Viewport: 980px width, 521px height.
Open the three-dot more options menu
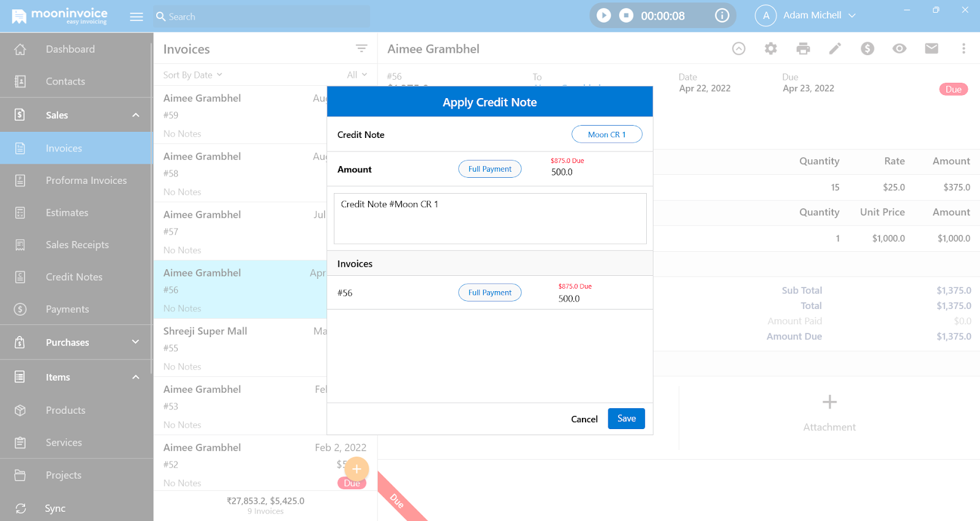click(963, 48)
